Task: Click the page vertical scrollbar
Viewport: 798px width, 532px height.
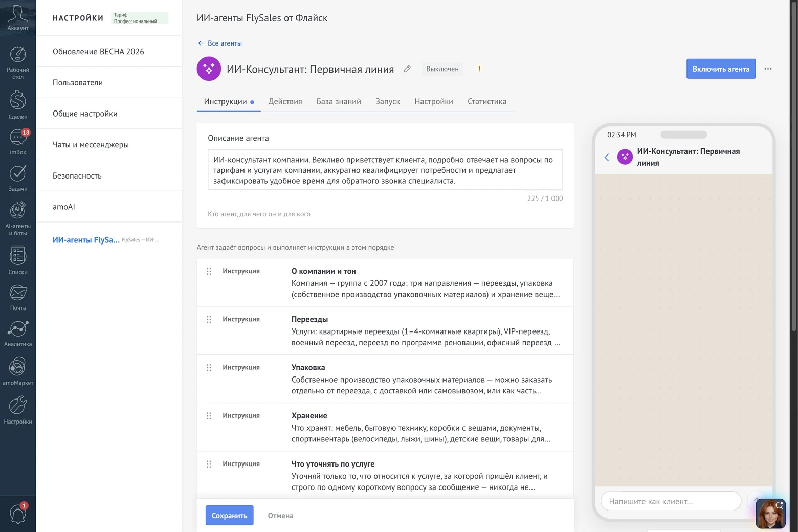Action: (x=794, y=166)
